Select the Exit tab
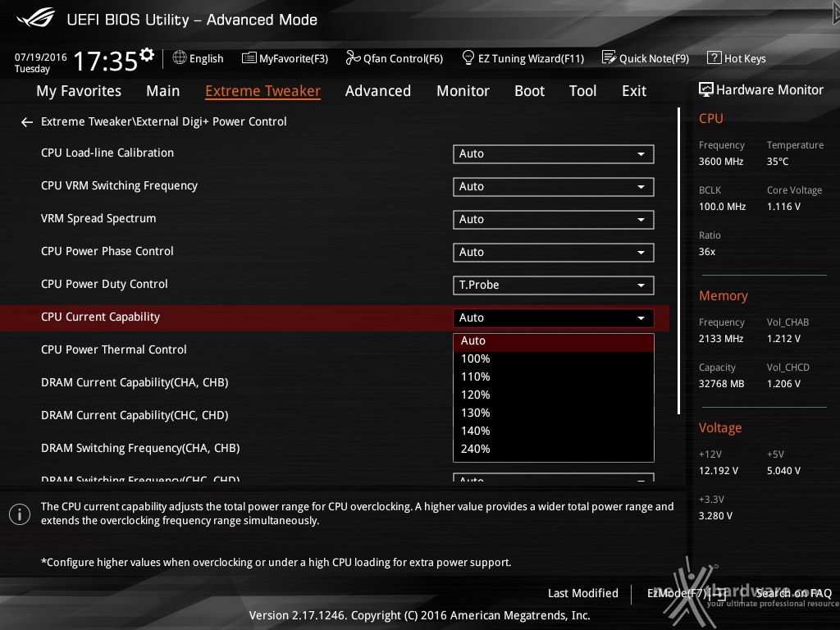 tap(634, 91)
